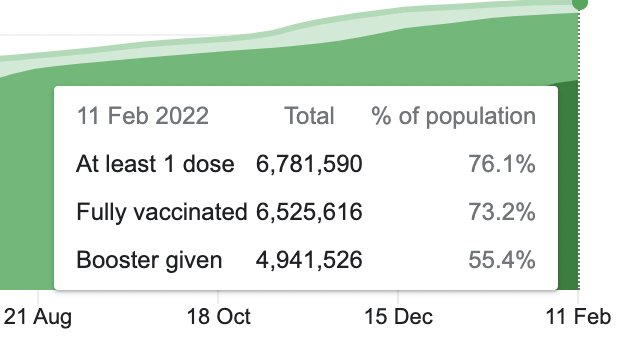Select the 18 Oct axis label
This screenshot has width=640, height=364.
click(218, 317)
